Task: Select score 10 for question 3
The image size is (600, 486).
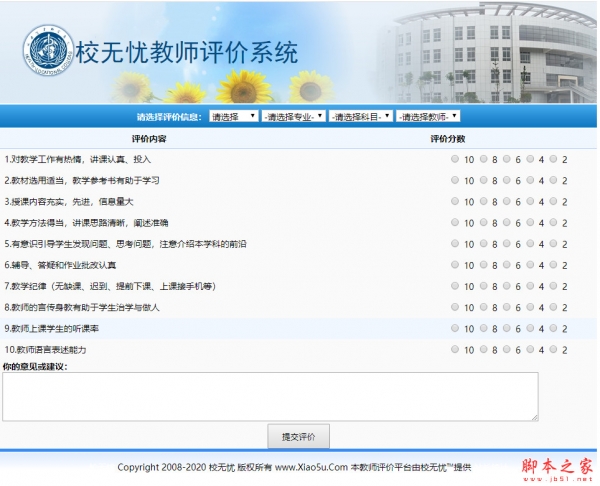Action: [x=455, y=201]
